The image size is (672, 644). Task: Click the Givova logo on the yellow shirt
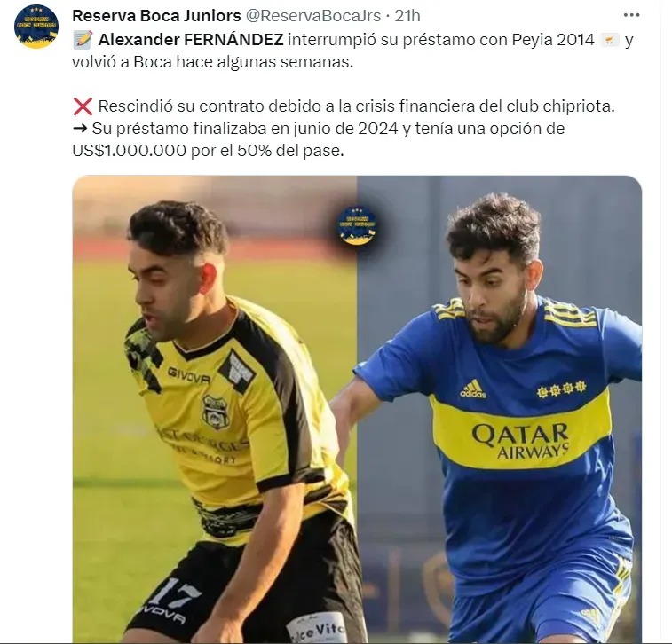click(x=188, y=375)
